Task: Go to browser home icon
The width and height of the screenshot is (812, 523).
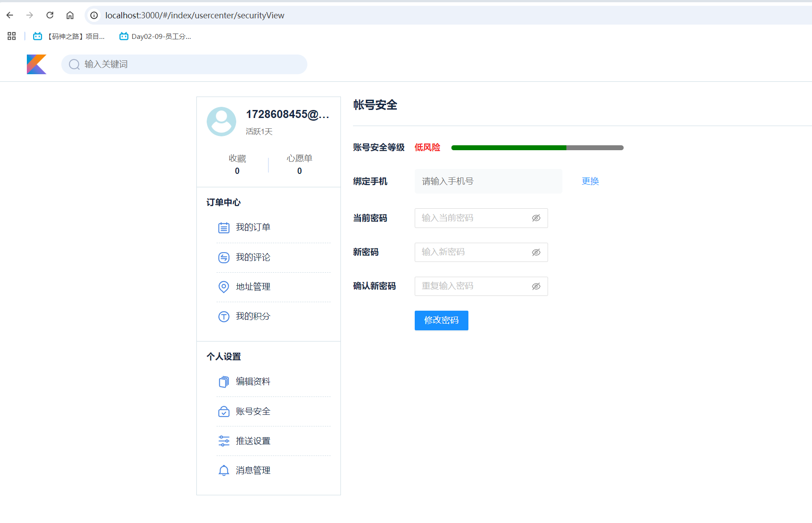Action: (70, 15)
